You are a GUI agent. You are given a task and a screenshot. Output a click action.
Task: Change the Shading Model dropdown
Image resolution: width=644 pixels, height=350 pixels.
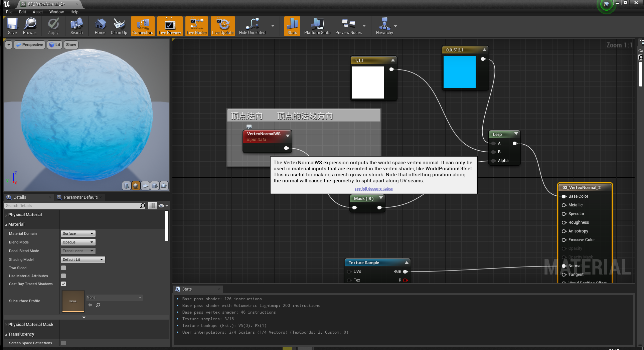(x=83, y=259)
